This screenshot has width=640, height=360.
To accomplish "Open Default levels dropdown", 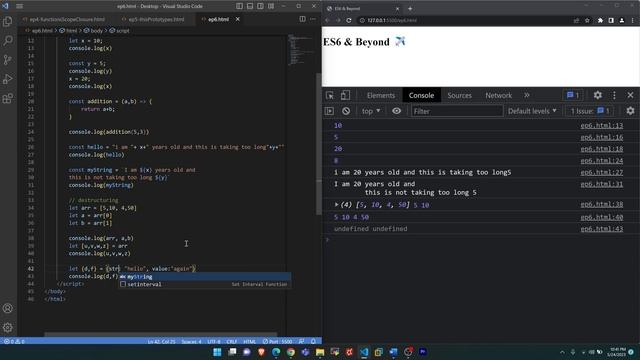I will (532, 111).
